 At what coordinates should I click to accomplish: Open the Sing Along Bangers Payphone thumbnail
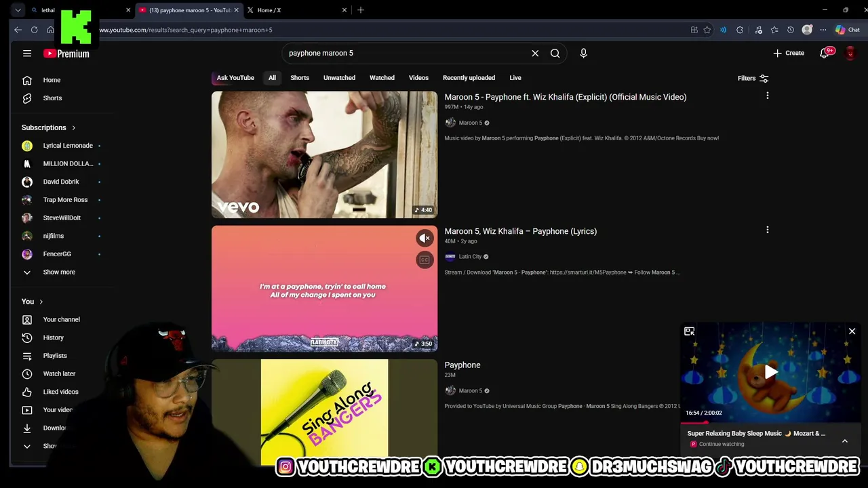click(x=324, y=413)
